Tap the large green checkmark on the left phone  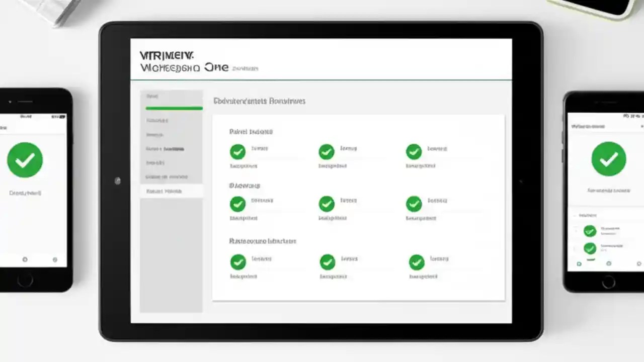[25, 159]
